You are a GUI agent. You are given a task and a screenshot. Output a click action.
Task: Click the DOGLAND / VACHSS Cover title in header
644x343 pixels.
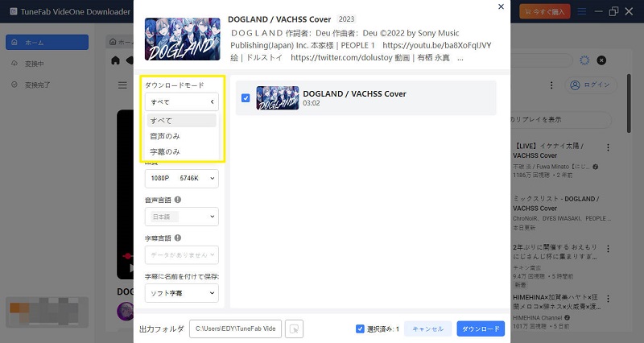[x=279, y=19]
